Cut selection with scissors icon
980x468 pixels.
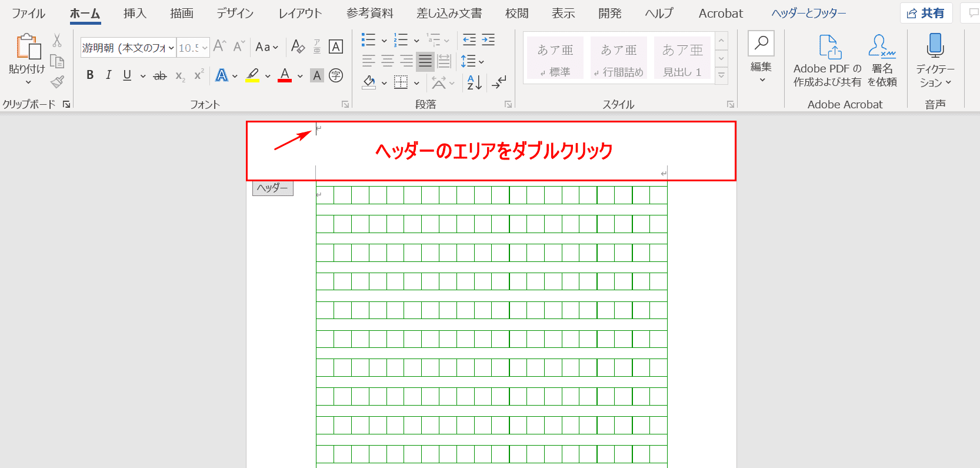click(x=57, y=40)
